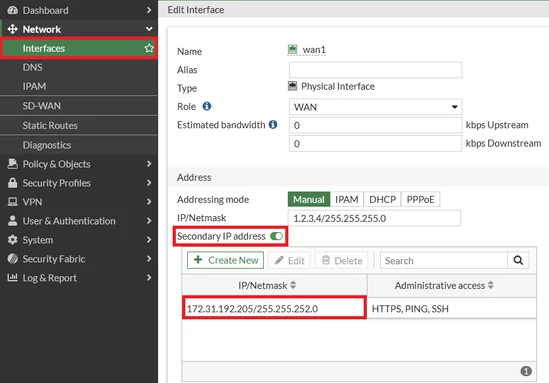This screenshot has width=549, height=383.
Task: Click Create New secondary IP button
Action: [x=225, y=260]
